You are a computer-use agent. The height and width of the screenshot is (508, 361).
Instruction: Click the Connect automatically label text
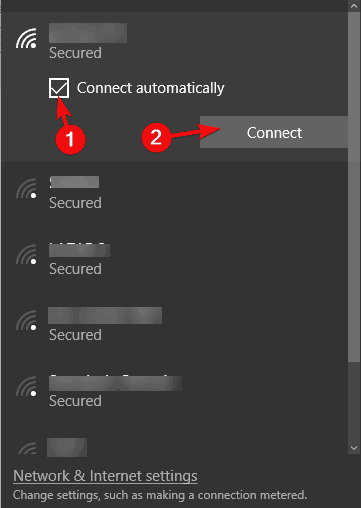[151, 88]
